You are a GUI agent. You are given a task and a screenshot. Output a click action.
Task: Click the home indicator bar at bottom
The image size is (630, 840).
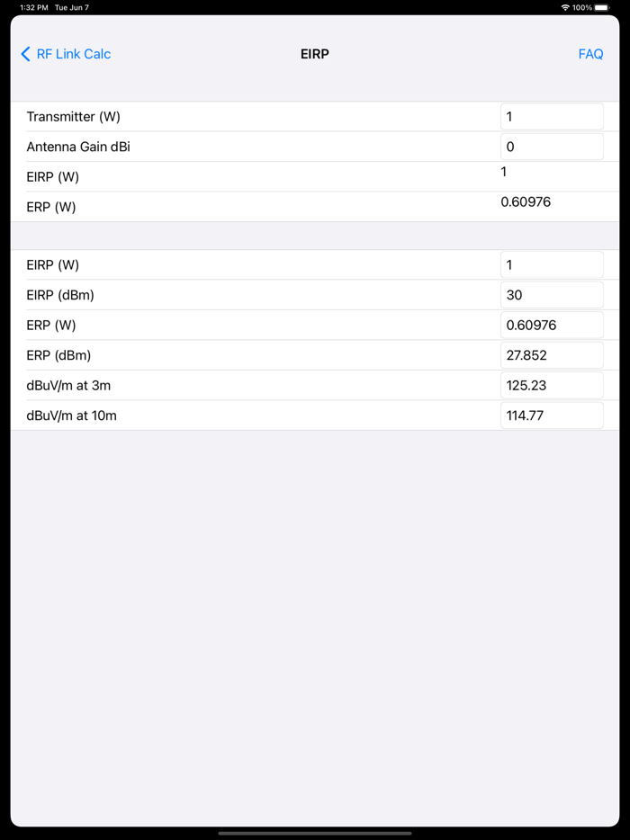(x=314, y=832)
